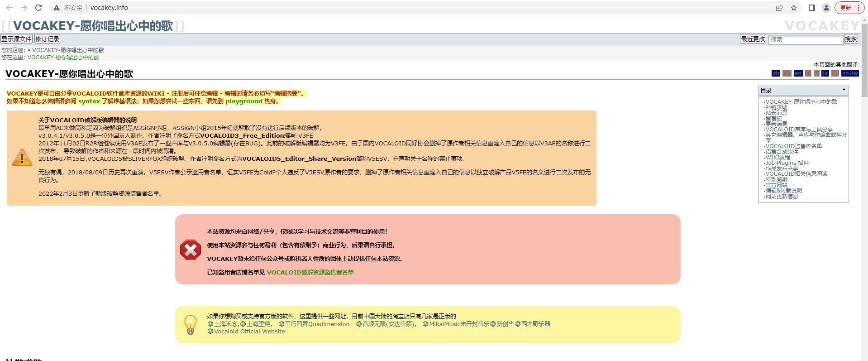Jump to Job Plugins 插件 section
Screen dimensions: 868x361
[x=787, y=163]
